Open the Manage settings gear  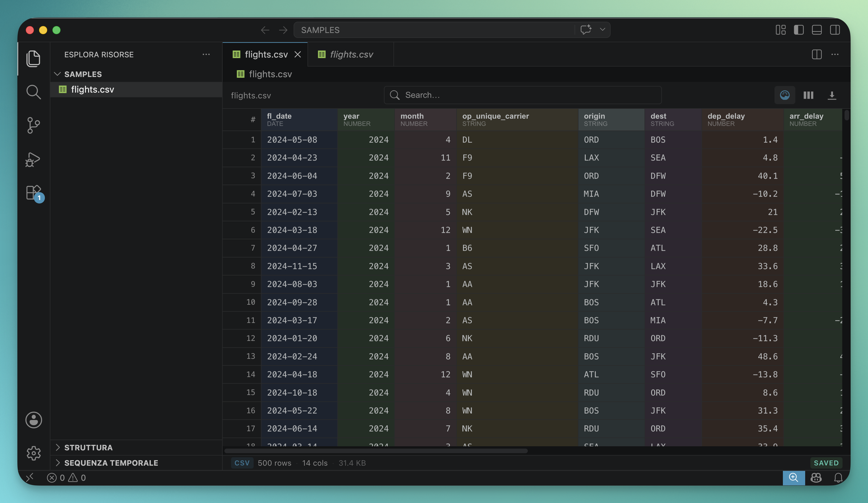pos(33,453)
